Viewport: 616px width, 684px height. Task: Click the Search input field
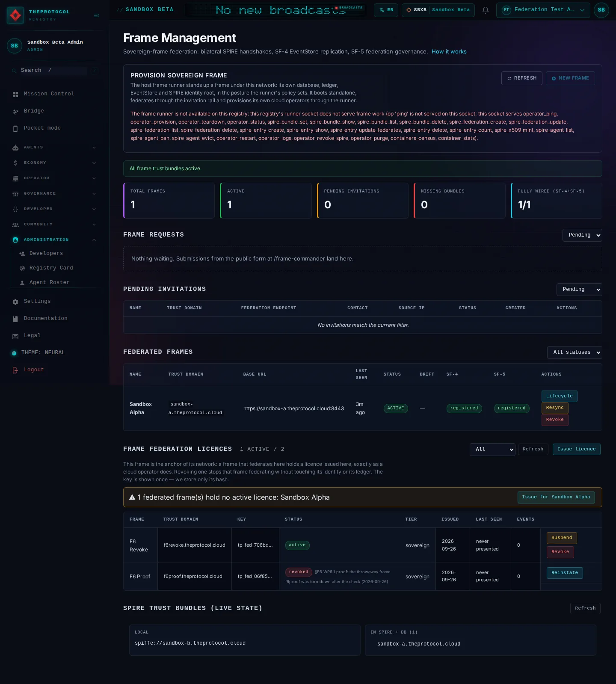click(x=54, y=71)
